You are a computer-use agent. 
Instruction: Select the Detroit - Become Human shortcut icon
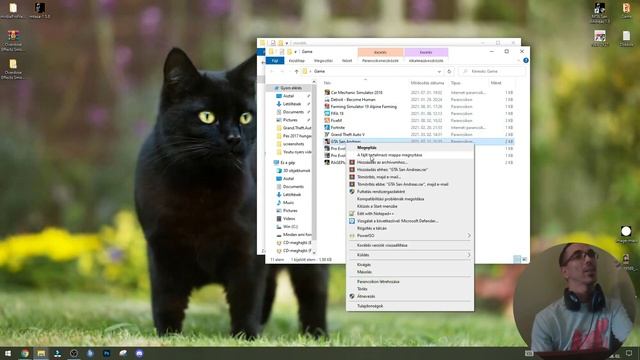pyautogui.click(x=327, y=100)
